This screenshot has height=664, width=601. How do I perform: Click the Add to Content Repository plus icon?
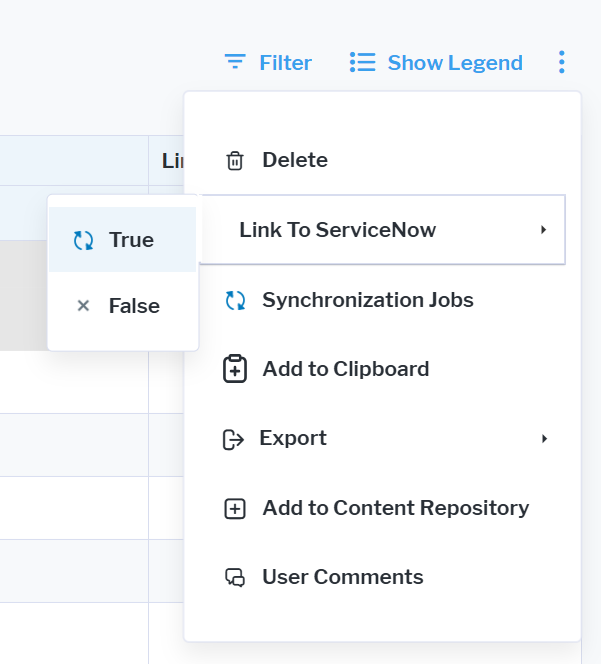click(x=235, y=508)
